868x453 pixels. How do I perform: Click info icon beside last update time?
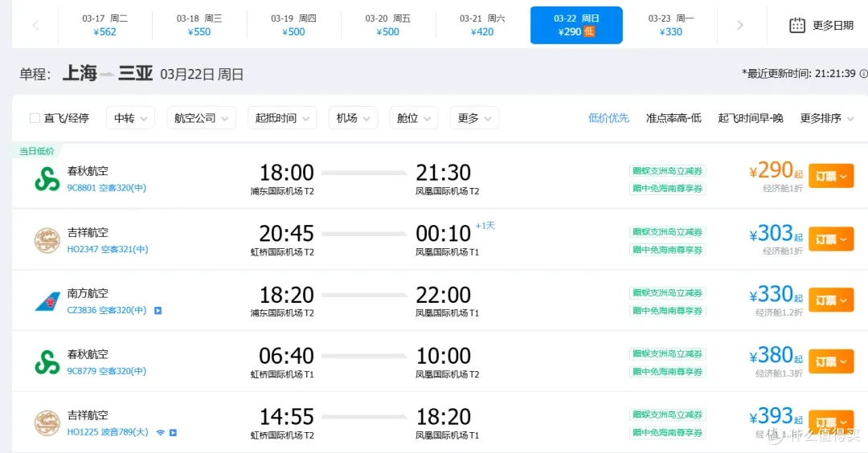point(863,74)
